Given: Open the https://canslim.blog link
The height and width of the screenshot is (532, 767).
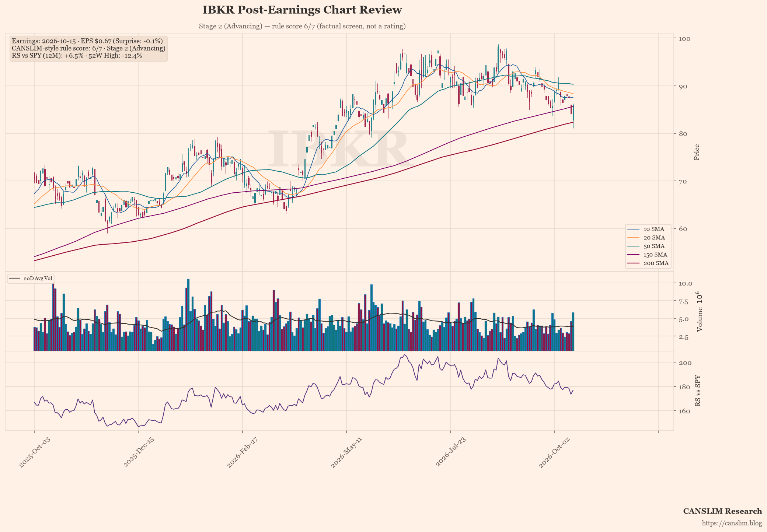Looking at the screenshot, I should (x=732, y=523).
